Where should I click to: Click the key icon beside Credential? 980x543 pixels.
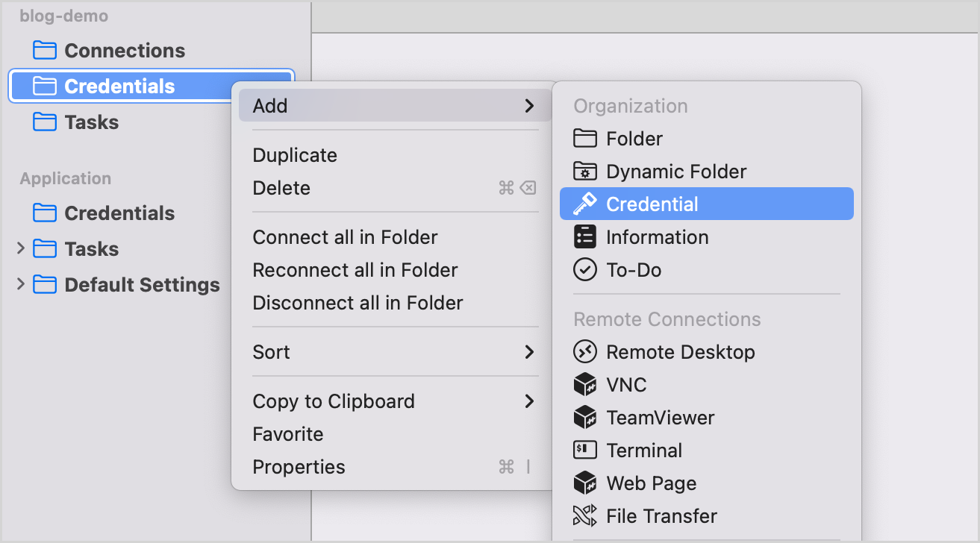click(x=585, y=204)
